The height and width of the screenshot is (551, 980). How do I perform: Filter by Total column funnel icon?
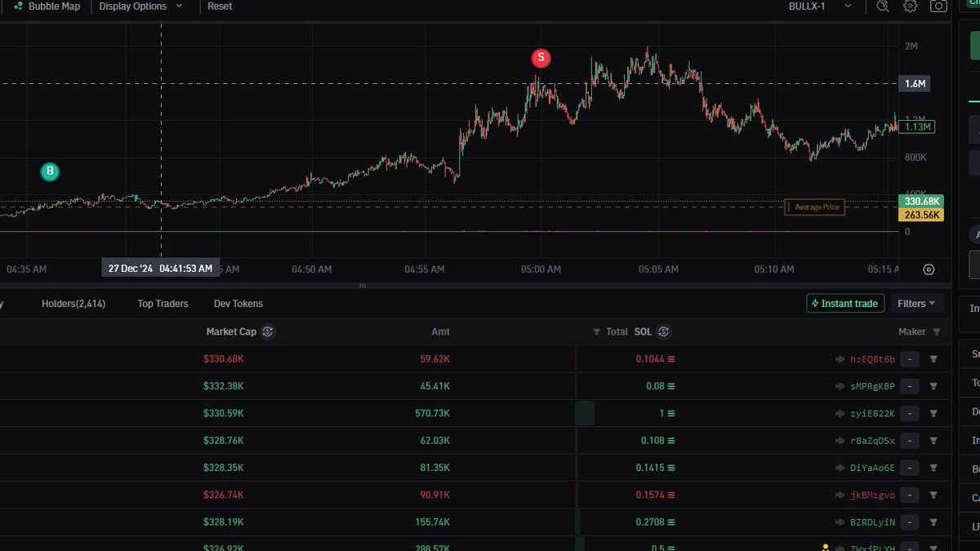click(x=597, y=332)
